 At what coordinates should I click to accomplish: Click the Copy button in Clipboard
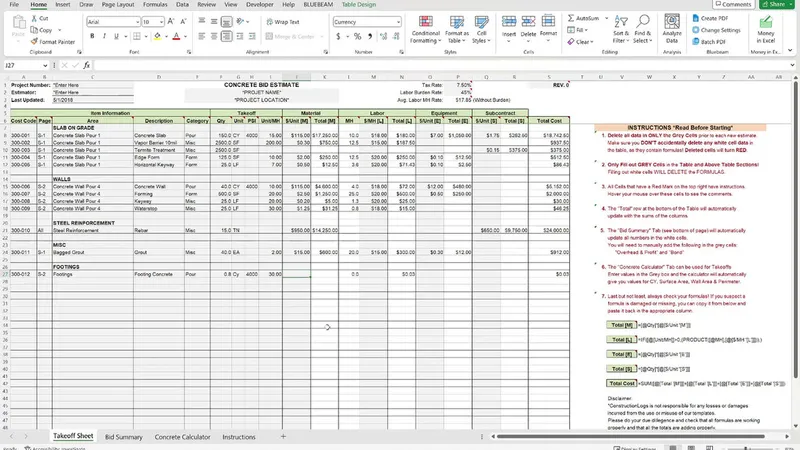coord(41,30)
